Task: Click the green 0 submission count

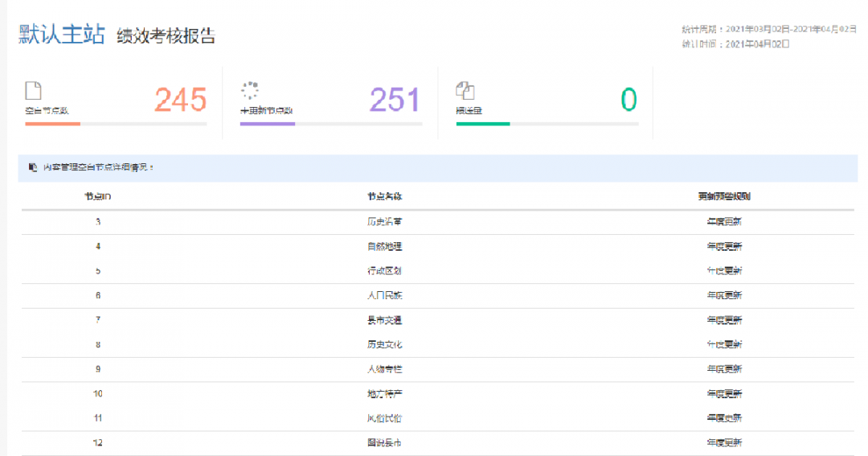Action: (628, 100)
